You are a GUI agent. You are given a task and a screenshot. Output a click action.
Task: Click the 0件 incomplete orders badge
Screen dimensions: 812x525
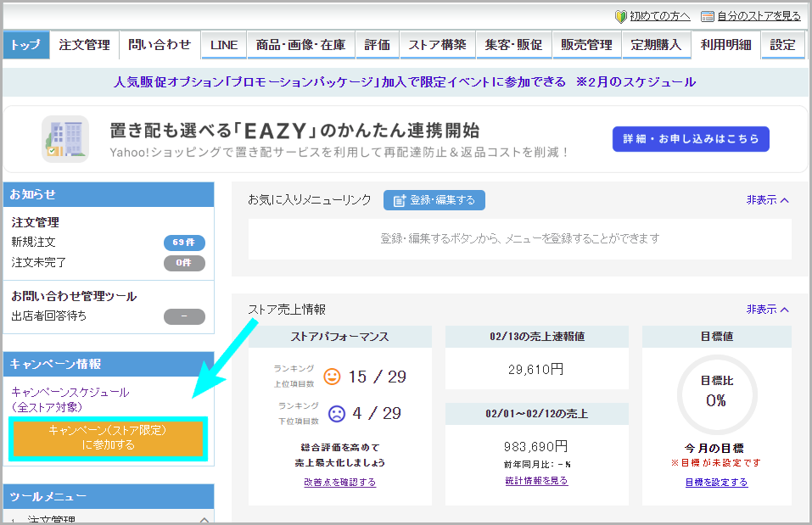pos(184,263)
